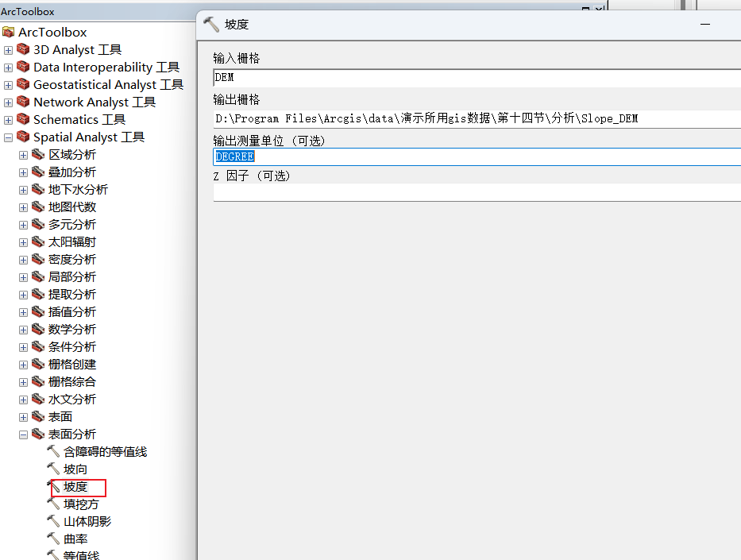Click the ArcToolbox root toolbox icon

[9, 32]
